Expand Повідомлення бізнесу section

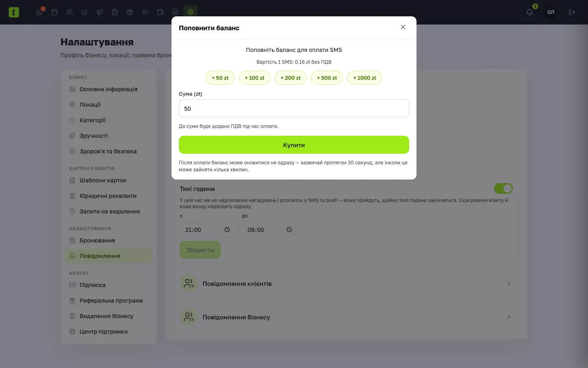[346, 317]
